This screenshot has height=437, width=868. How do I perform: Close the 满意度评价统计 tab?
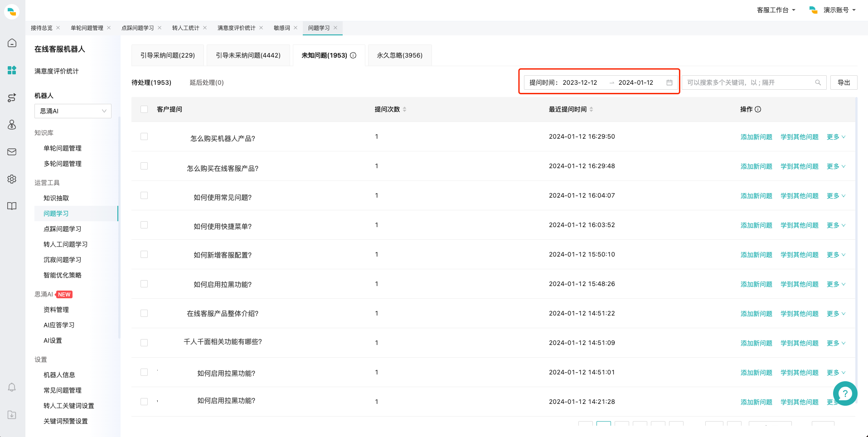tap(261, 28)
